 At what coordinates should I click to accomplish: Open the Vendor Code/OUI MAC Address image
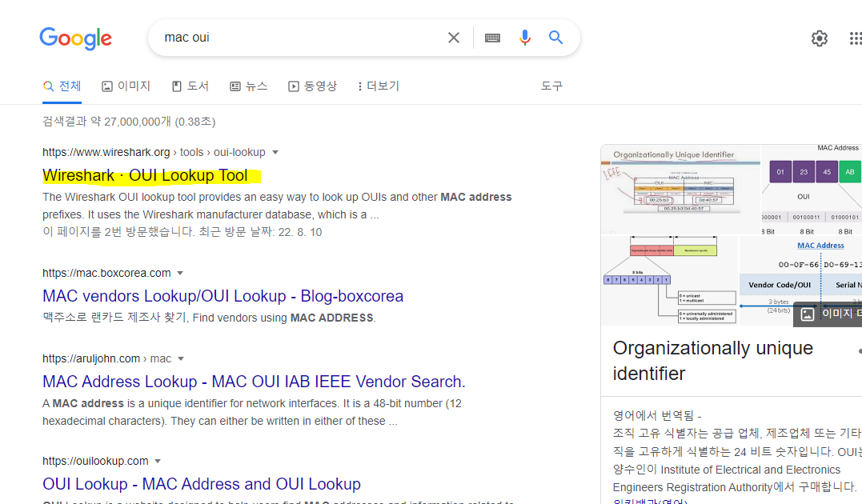801,280
